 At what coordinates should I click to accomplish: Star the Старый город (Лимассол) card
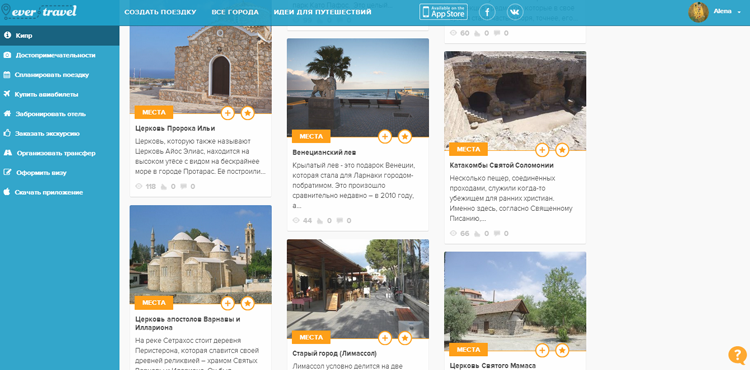click(x=405, y=338)
